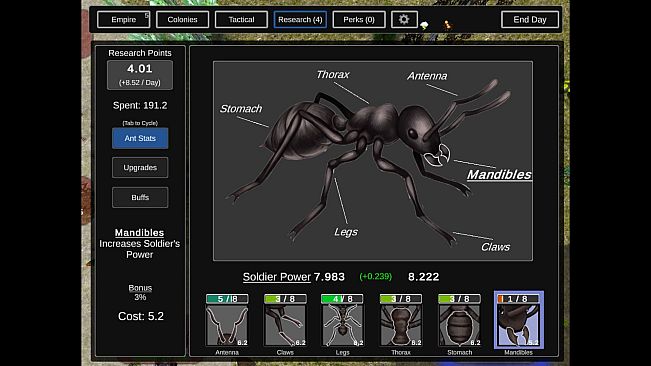Image resolution: width=651 pixels, height=366 pixels.
Task: Click the Bonus 3% text
Action: 140,292
